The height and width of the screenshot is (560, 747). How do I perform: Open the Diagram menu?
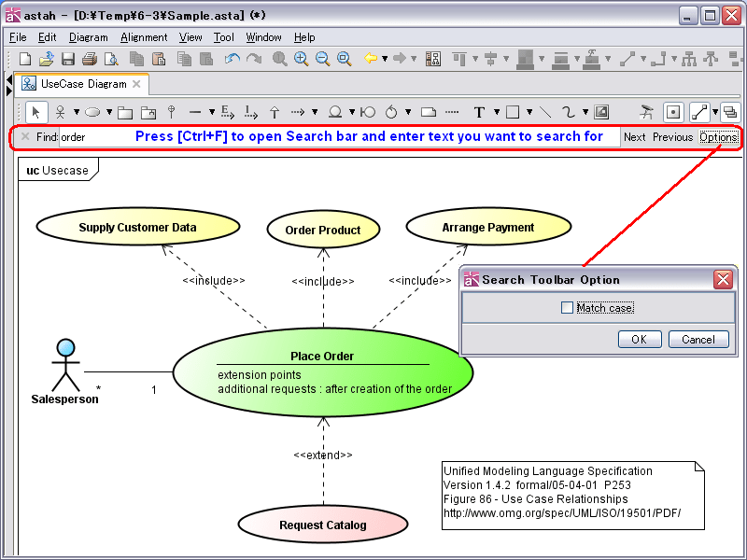[88, 37]
